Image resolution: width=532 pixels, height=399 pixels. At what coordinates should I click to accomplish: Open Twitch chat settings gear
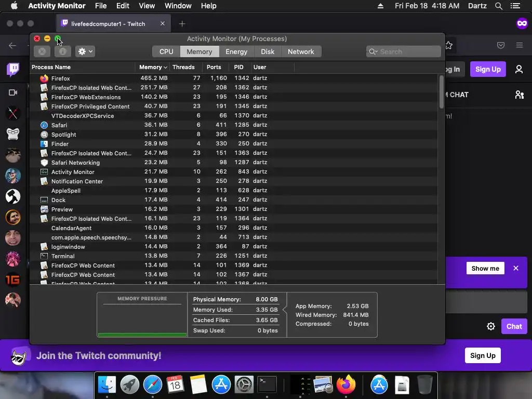pos(490,326)
